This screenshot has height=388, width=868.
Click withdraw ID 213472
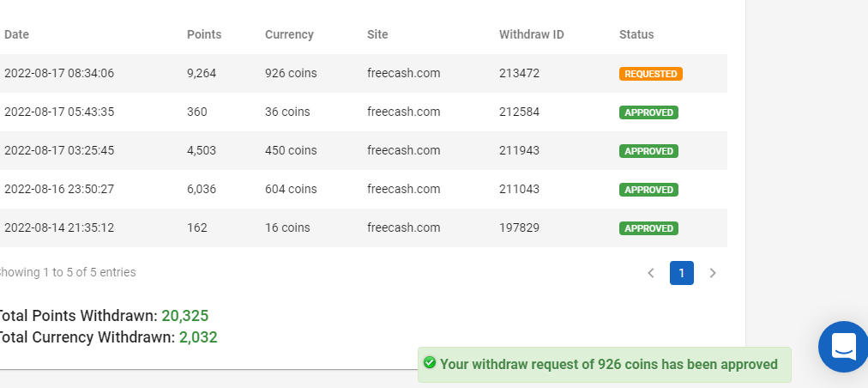(x=519, y=74)
